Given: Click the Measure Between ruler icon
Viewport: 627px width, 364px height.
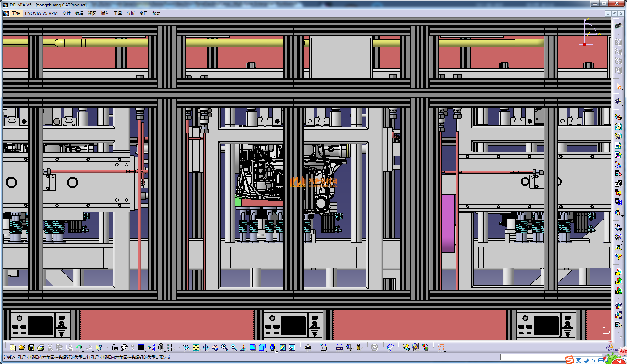Looking at the screenshot, I should click(x=339, y=347).
